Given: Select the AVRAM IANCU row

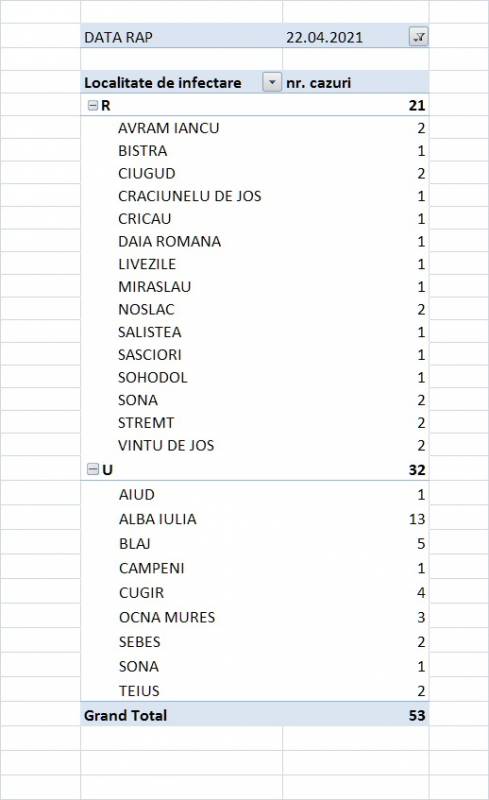Looking at the screenshot, I should [x=255, y=128].
